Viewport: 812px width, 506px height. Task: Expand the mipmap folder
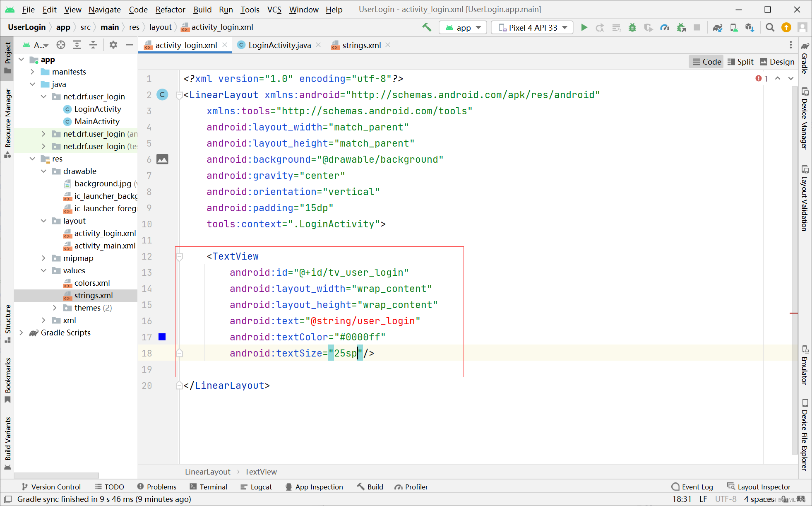click(43, 258)
